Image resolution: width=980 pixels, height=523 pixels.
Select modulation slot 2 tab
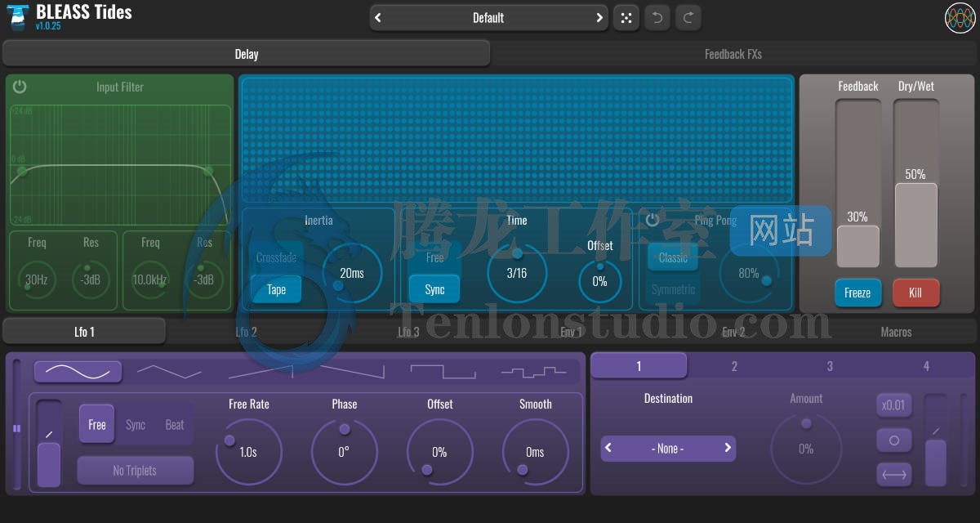pyautogui.click(x=734, y=366)
